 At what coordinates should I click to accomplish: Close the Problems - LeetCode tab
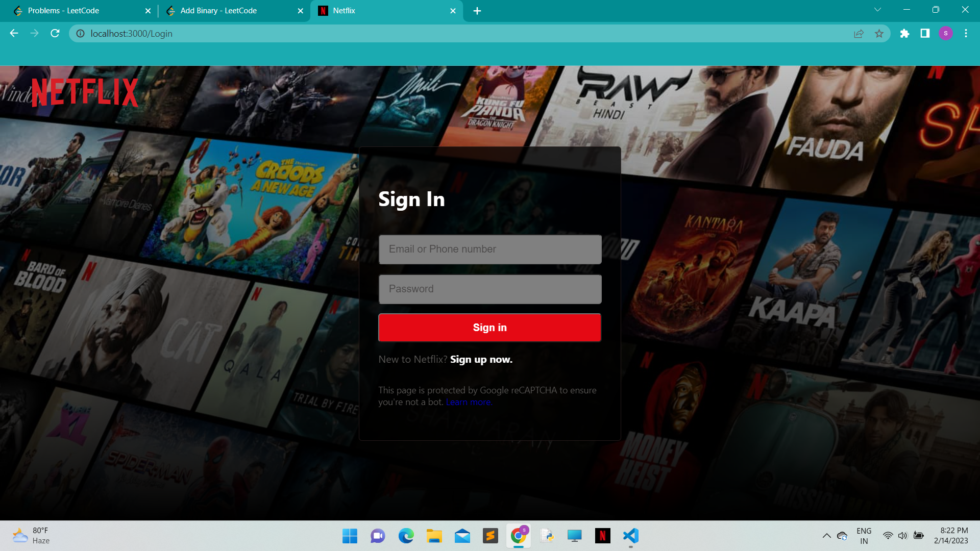click(x=148, y=11)
